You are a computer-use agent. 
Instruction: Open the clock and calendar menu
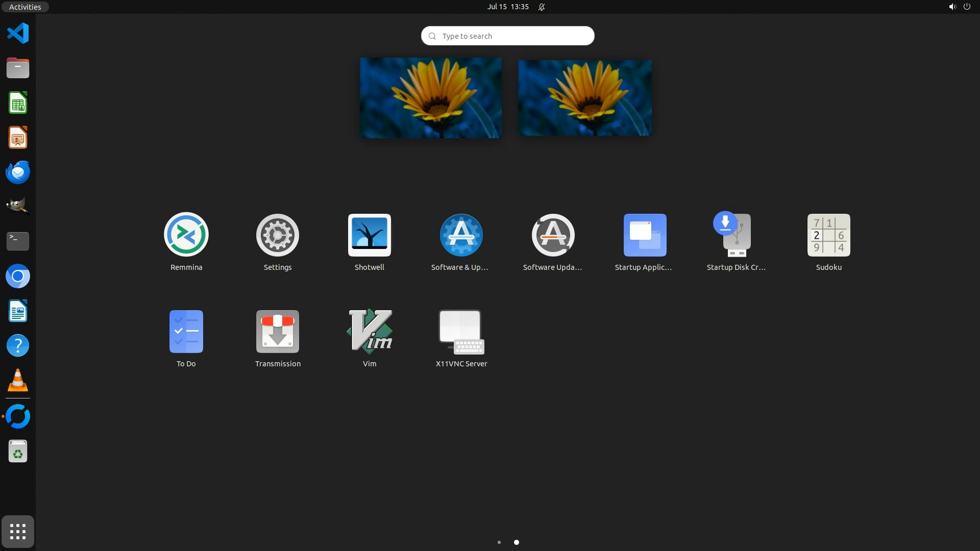pos(508,7)
